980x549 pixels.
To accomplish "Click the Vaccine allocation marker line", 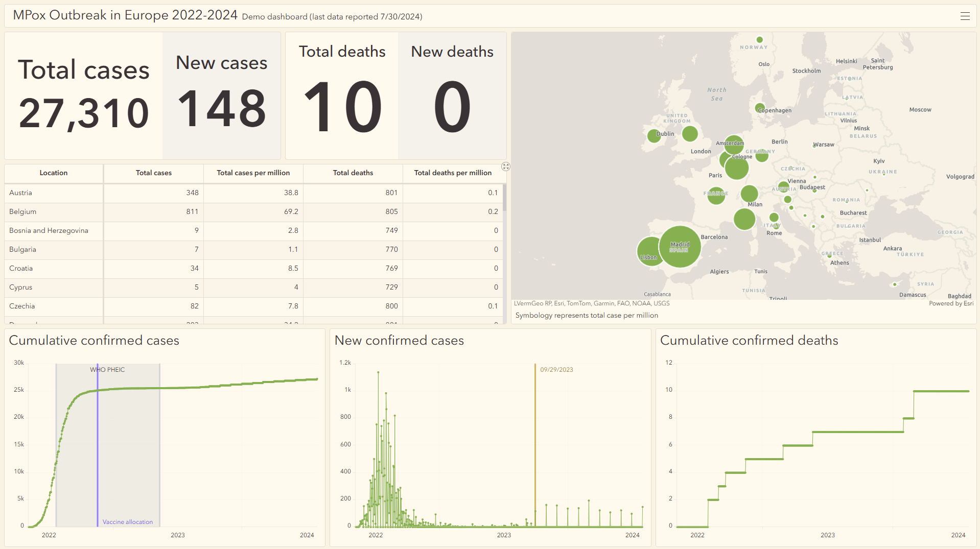I will click(x=98, y=460).
